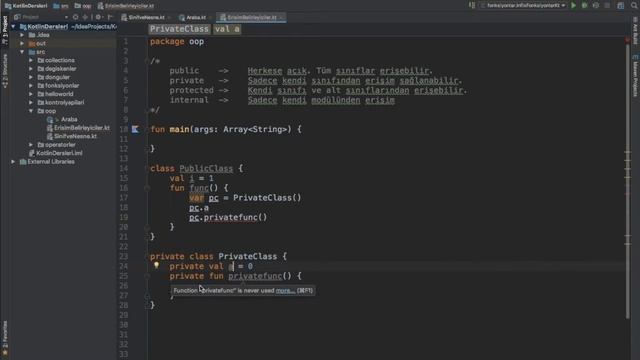
Task: Collapse the src folder
Action: (22, 52)
